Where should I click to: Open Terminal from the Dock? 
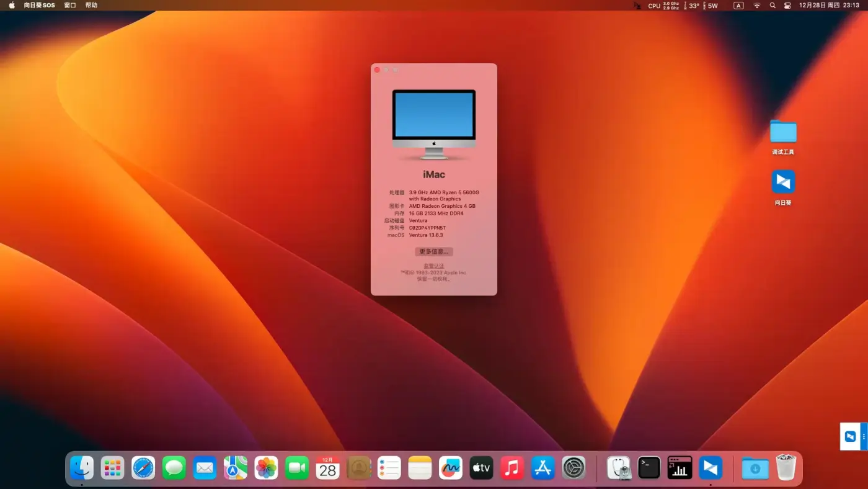click(649, 468)
